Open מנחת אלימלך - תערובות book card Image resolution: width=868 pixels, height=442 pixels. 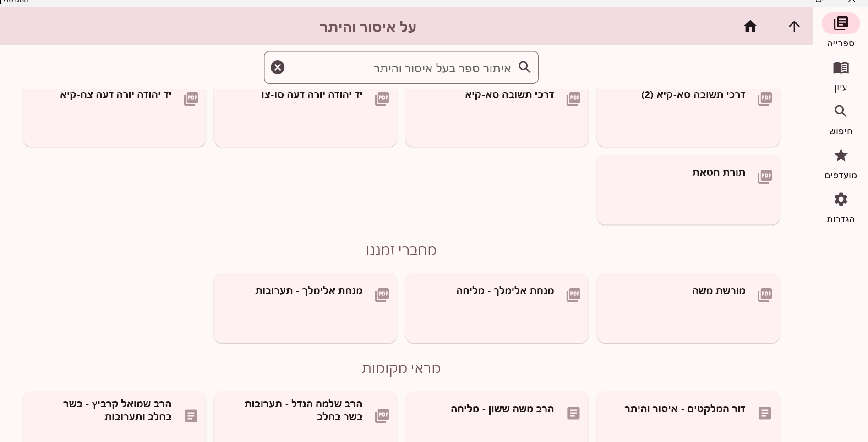pyautogui.click(x=305, y=308)
